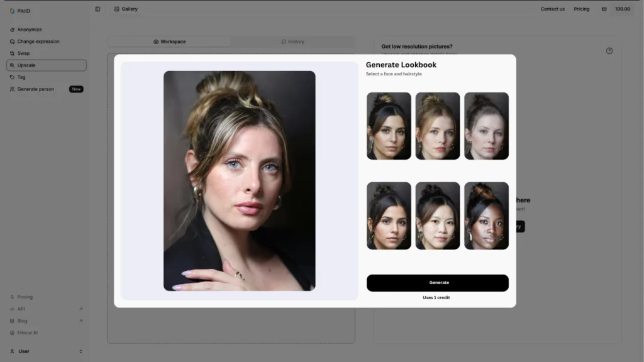
Task: Switch to the History tab
Action: click(293, 41)
